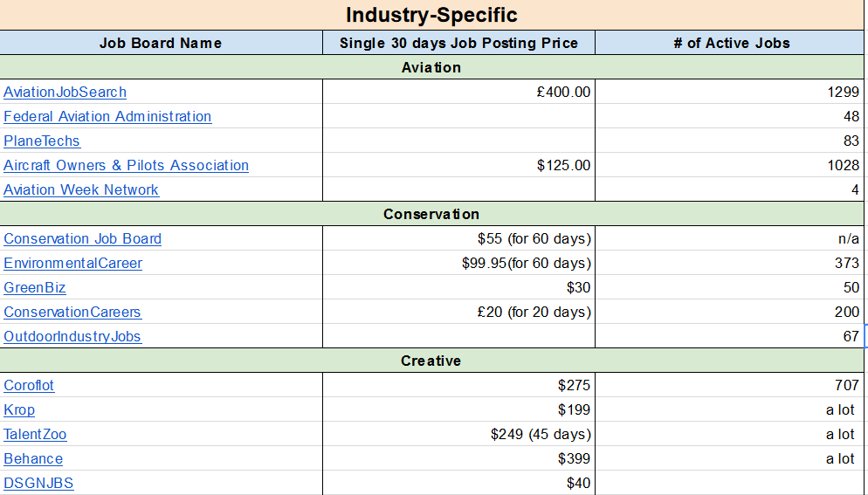
Task: Select the Creative section heading row
Action: [431, 361]
